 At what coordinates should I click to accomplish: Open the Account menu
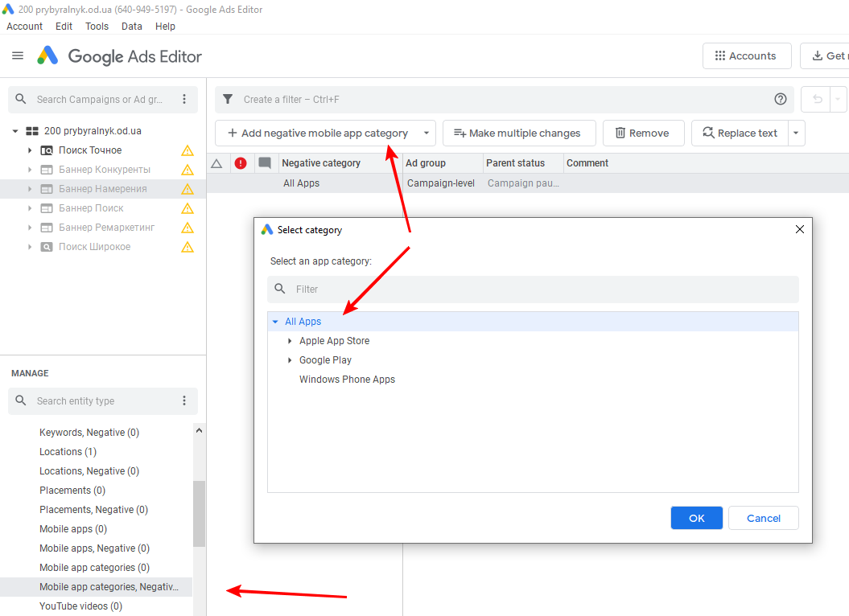coord(24,26)
